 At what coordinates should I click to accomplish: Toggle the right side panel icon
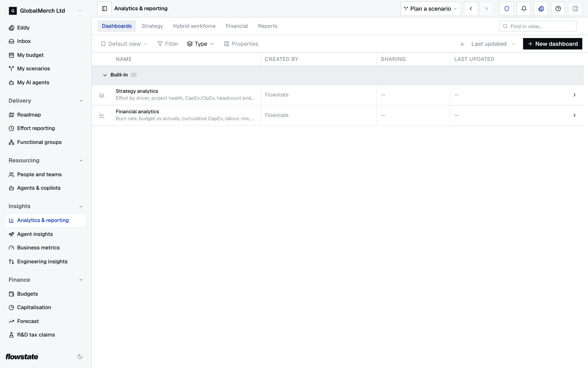click(x=575, y=9)
